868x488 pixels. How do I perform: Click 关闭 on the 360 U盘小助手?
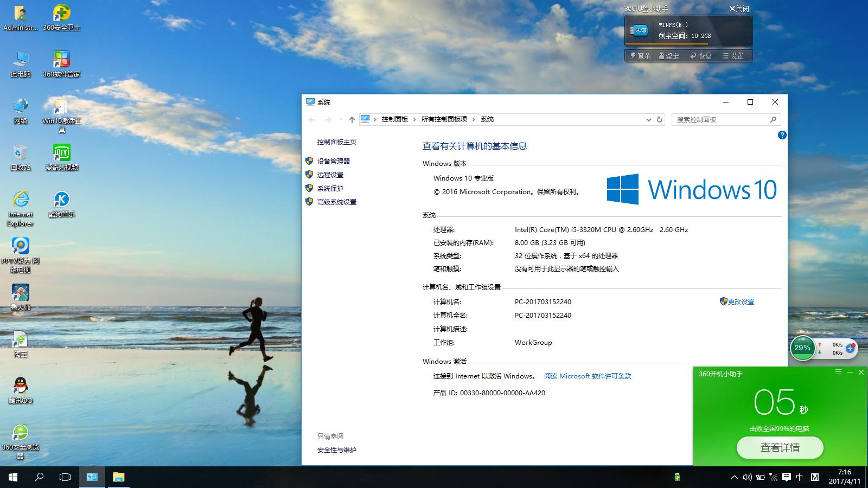(x=739, y=9)
